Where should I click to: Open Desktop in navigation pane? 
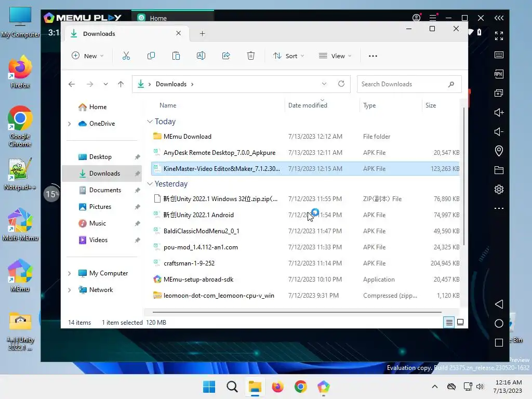(100, 157)
